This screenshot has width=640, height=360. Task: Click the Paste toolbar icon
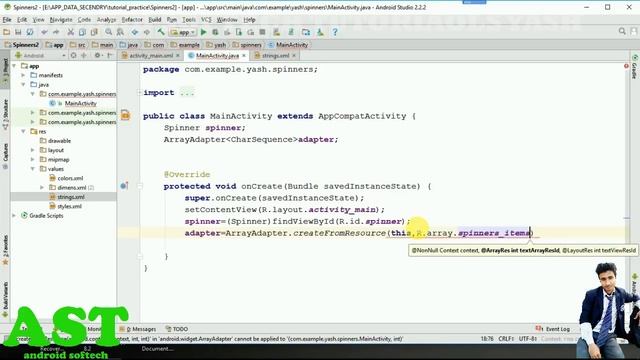tap(94, 32)
